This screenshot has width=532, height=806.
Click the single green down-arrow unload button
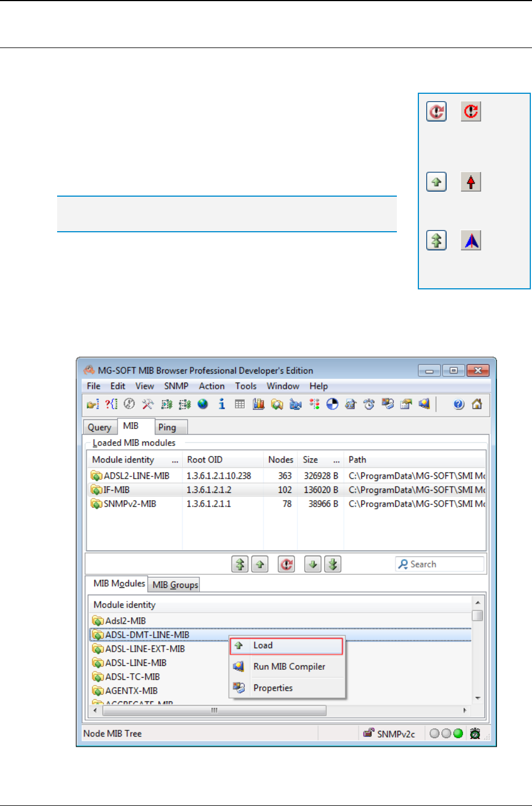(x=313, y=564)
